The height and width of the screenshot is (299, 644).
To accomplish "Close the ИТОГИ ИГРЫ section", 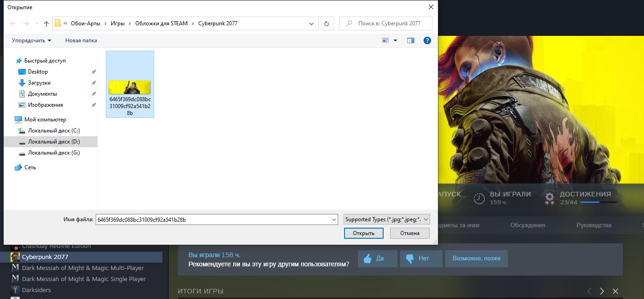I will [615, 291].
